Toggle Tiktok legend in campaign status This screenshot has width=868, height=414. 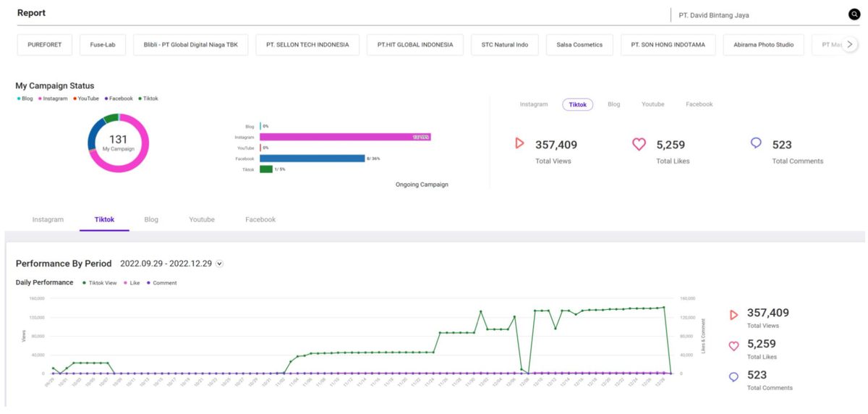[148, 98]
